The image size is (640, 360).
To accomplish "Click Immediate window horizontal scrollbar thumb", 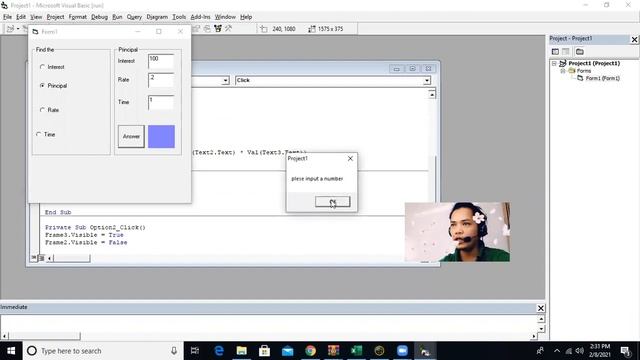I will click(44, 336).
